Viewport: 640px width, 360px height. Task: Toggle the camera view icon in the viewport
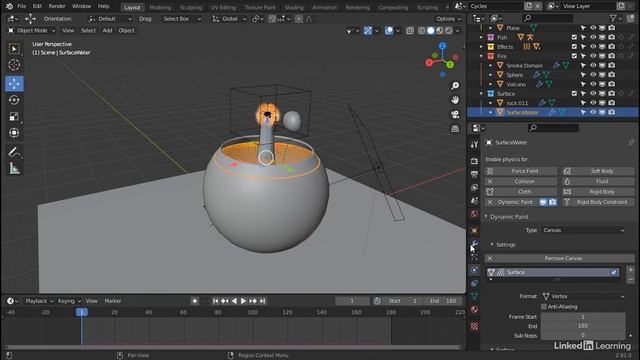455,114
